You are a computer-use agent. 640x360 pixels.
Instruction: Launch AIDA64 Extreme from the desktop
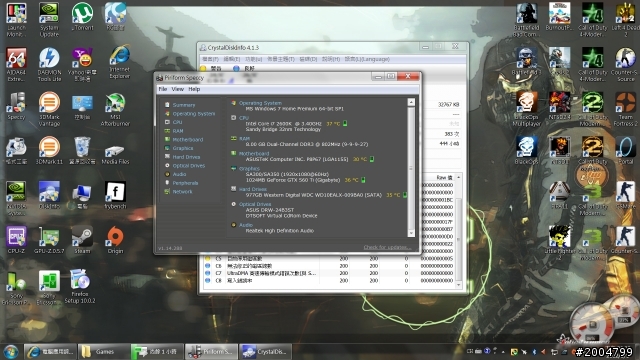[16, 64]
